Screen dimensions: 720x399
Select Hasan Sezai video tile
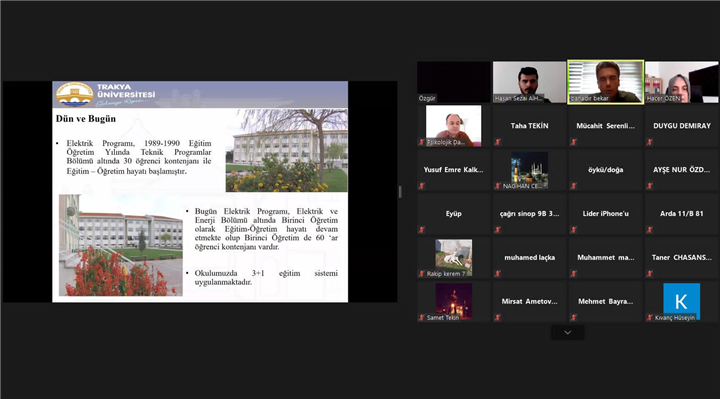click(x=529, y=82)
